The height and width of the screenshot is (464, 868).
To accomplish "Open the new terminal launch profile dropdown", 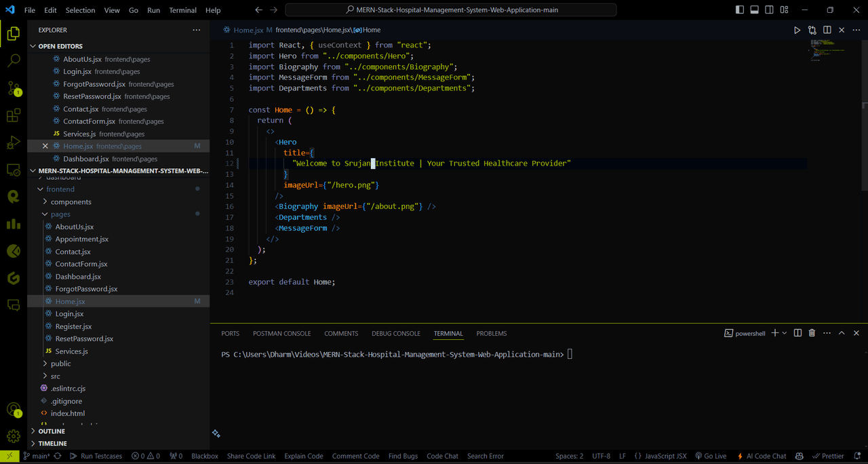I will coord(785,333).
